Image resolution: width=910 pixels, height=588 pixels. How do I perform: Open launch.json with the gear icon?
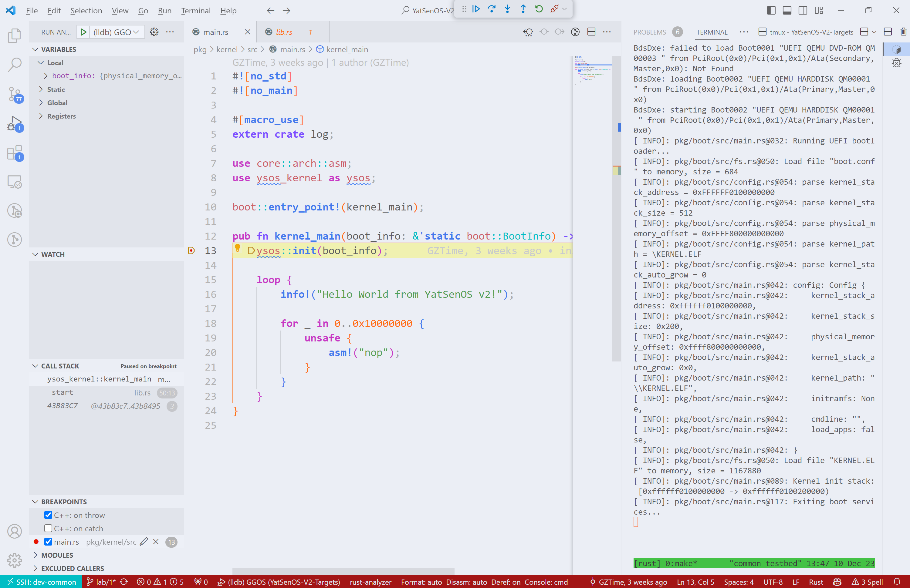click(x=154, y=32)
